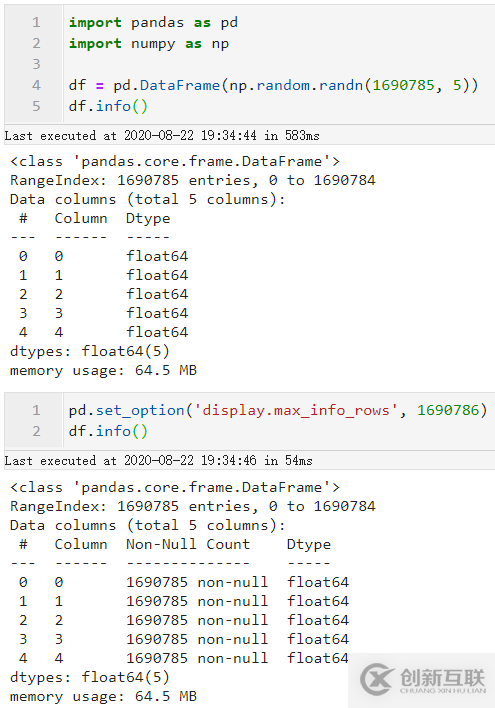Click the first output's 'memory usage: 64.5 MB' text
Screen dimensions: 495x708
pyautogui.click(x=103, y=370)
